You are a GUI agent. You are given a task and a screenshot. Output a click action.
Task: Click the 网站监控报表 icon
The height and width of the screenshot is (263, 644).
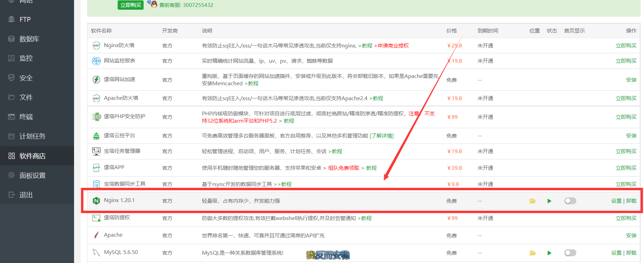(96, 61)
